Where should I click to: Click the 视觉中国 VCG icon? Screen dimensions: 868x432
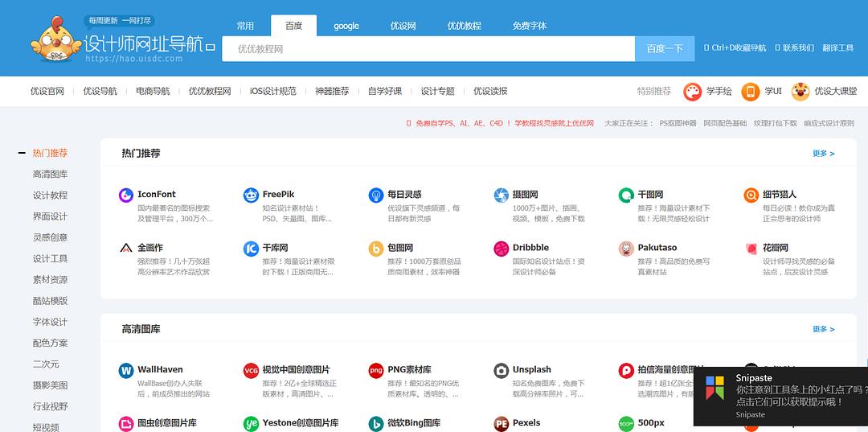[251, 371]
